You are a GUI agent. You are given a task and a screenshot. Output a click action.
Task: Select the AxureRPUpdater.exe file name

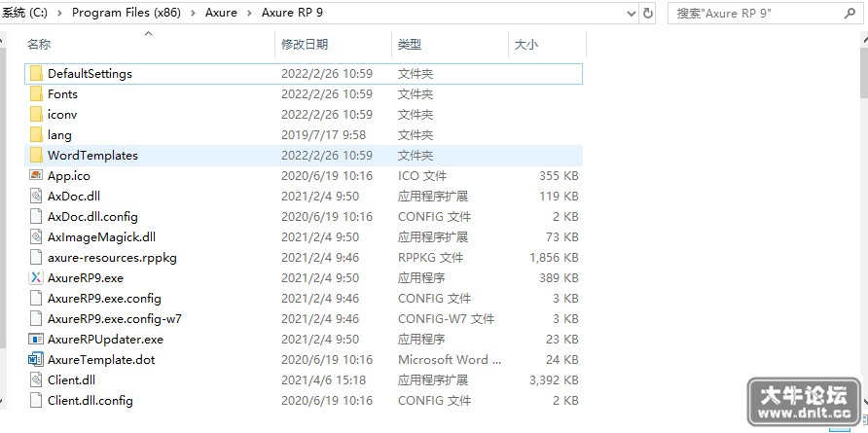tap(105, 339)
